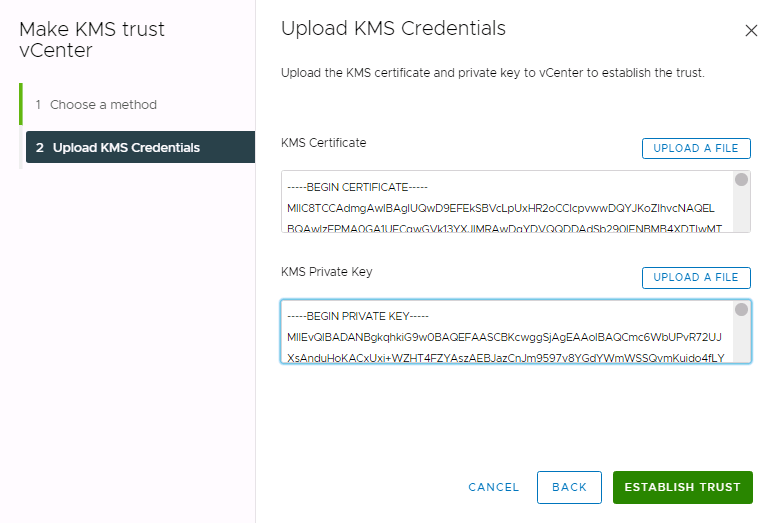Click the Upload KMS Credentials heading

[393, 28]
